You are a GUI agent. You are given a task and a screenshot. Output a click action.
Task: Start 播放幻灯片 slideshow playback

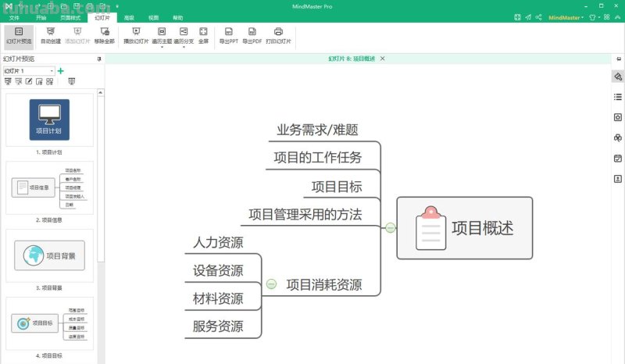pyautogui.click(x=136, y=35)
